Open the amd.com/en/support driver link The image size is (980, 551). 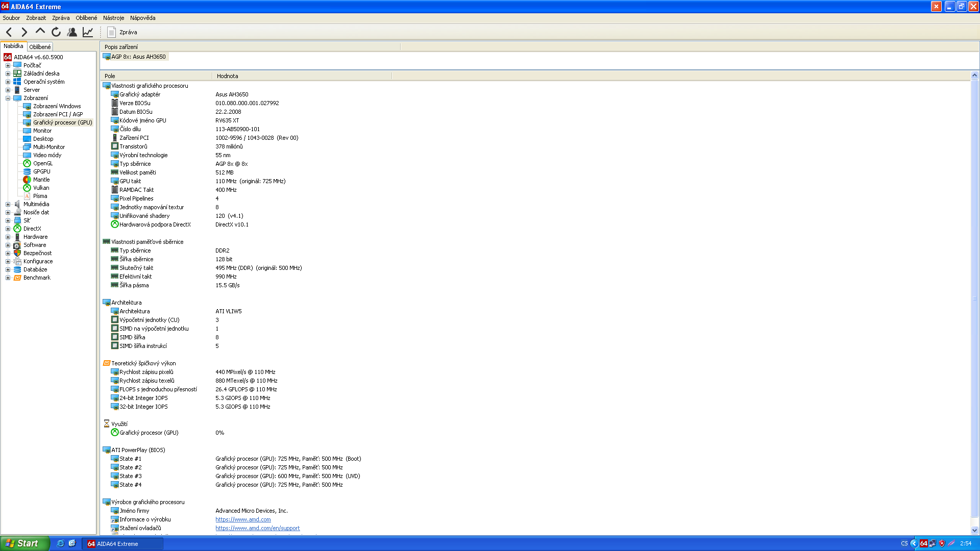point(257,528)
